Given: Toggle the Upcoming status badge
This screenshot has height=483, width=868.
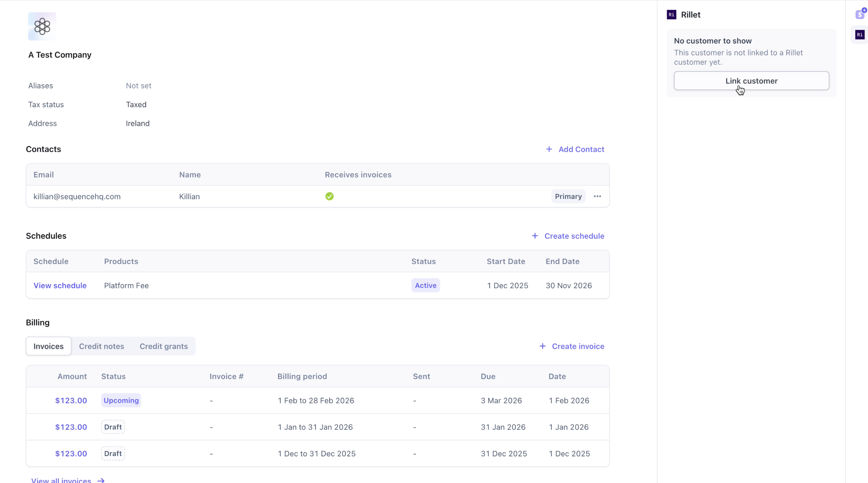Looking at the screenshot, I should pyautogui.click(x=121, y=400).
